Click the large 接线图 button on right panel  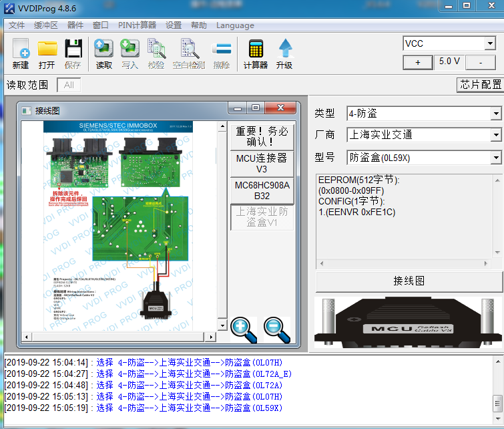click(409, 281)
